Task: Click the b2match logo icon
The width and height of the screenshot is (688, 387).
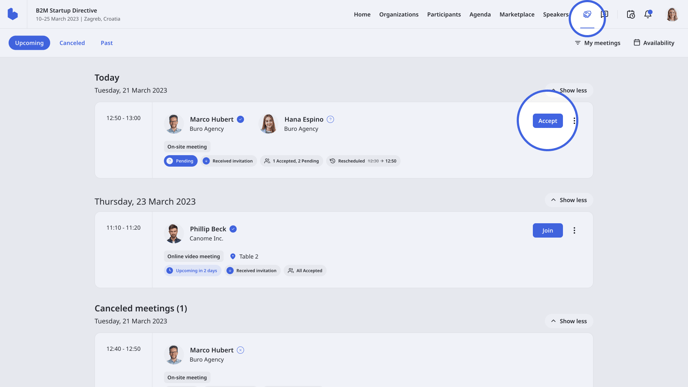Action: click(x=13, y=14)
